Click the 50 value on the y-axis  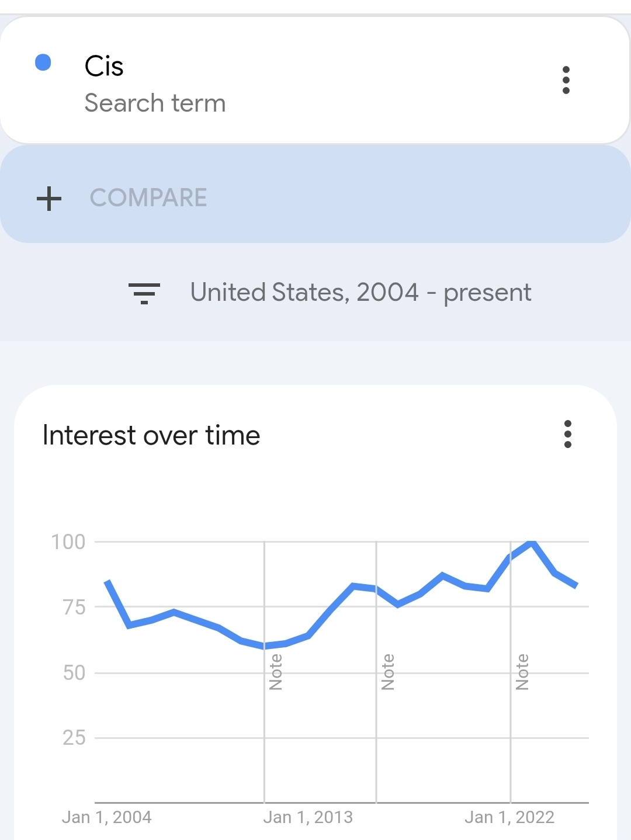74,673
